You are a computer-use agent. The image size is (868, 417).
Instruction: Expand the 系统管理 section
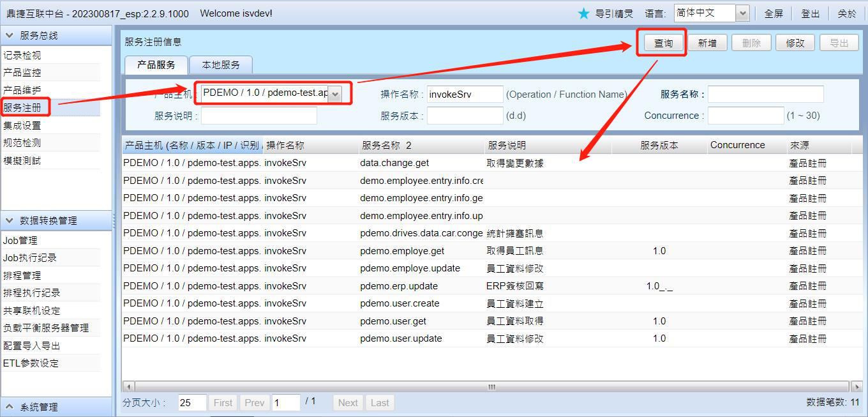pos(10,407)
